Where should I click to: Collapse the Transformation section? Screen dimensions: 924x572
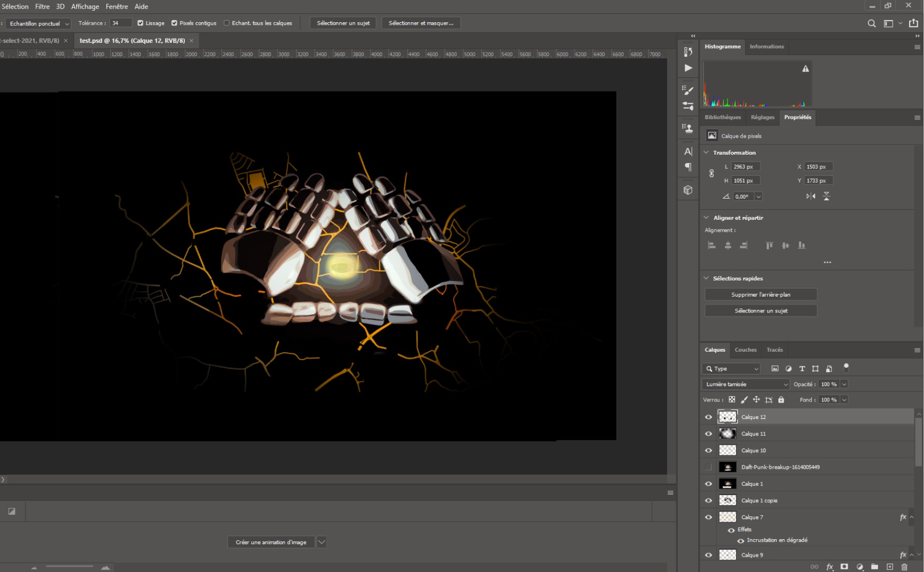click(x=706, y=153)
